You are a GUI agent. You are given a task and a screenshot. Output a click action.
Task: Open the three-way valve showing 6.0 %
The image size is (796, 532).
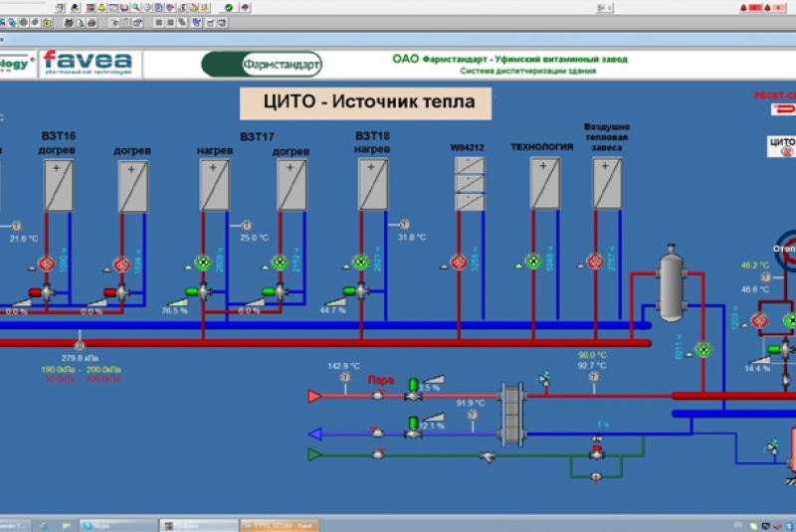coord(276,291)
